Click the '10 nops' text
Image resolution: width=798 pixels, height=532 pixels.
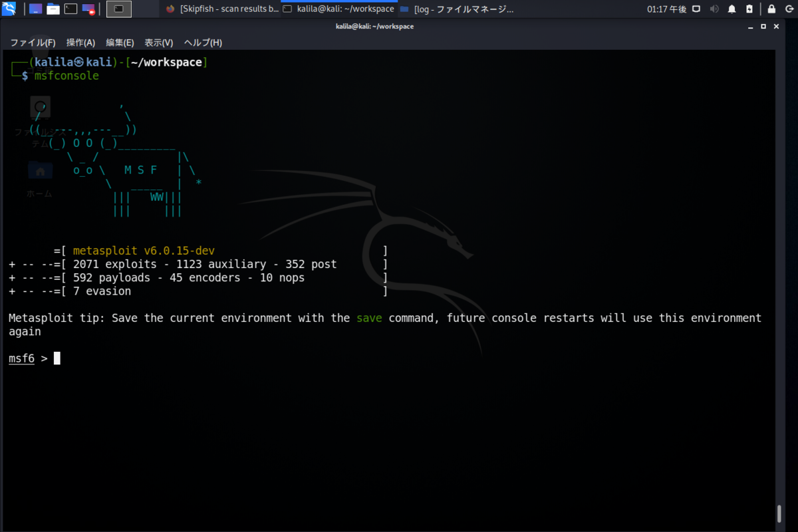(x=283, y=278)
